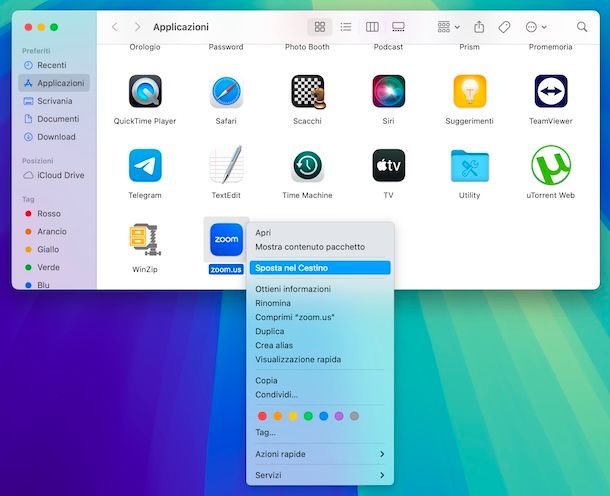The height and width of the screenshot is (496, 610).
Task: Choose Apri in the context menu
Action: point(320,233)
